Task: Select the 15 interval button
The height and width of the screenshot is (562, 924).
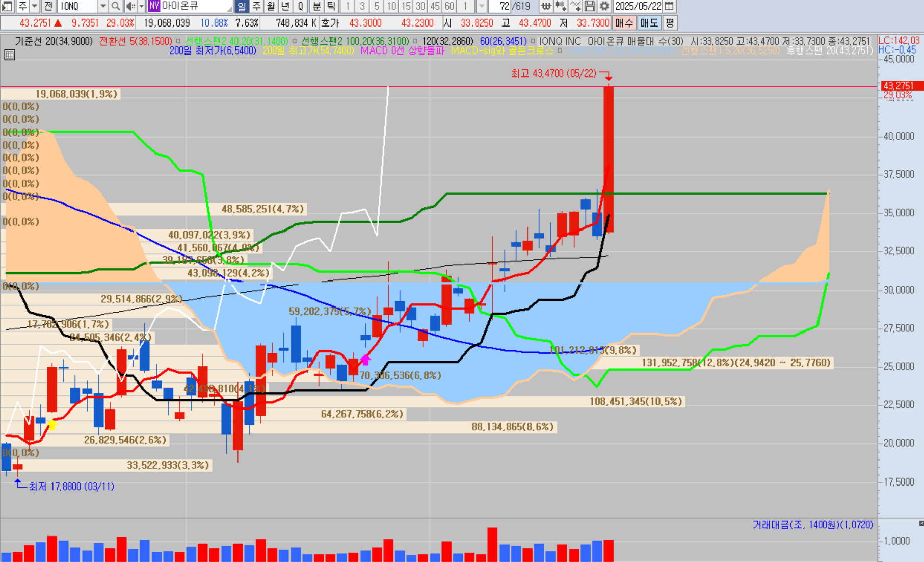Action: point(406,6)
